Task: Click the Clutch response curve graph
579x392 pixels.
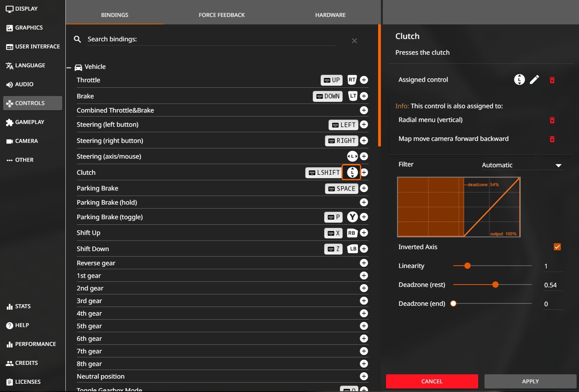Action: 459,207
